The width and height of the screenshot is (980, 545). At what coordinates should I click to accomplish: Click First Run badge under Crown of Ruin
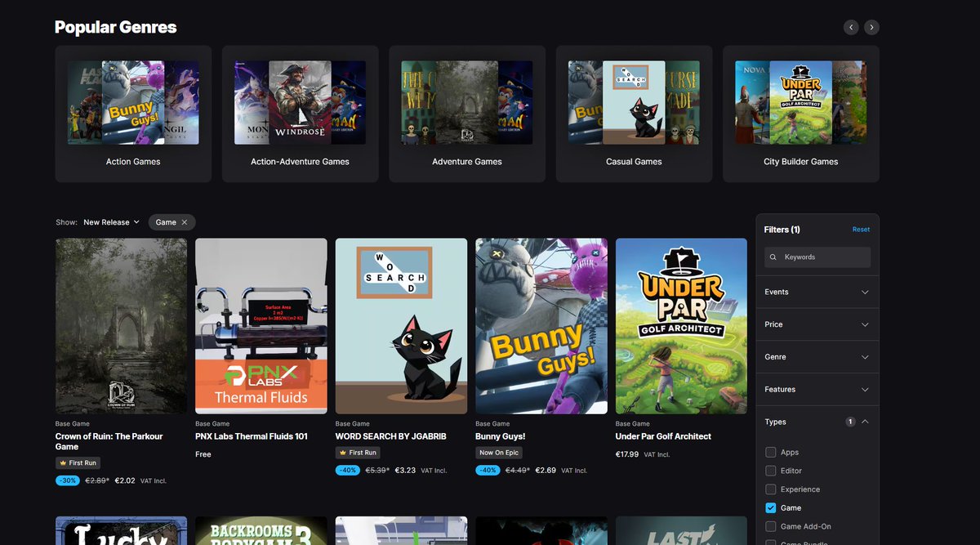click(x=78, y=463)
